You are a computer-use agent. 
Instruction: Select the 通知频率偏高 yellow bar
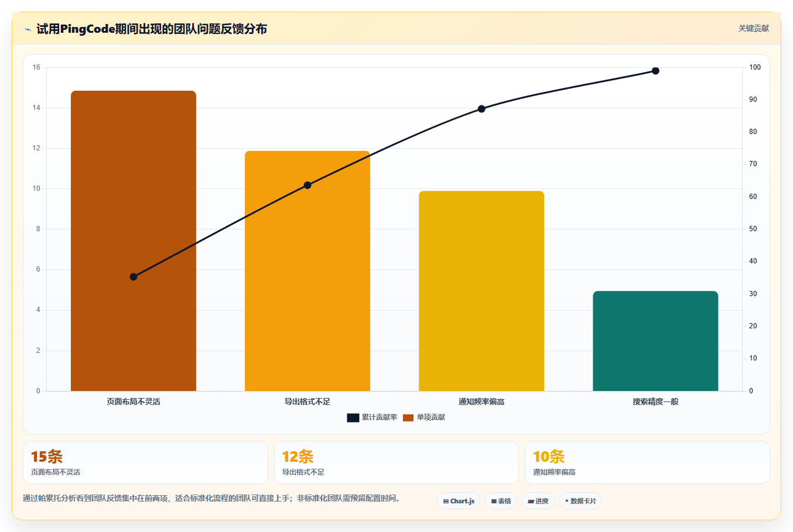[481, 291]
